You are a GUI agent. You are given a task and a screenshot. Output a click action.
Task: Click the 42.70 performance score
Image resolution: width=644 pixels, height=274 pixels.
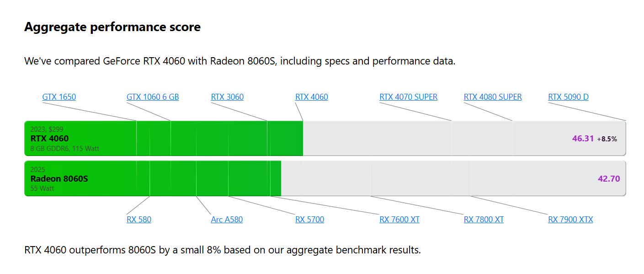609,178
